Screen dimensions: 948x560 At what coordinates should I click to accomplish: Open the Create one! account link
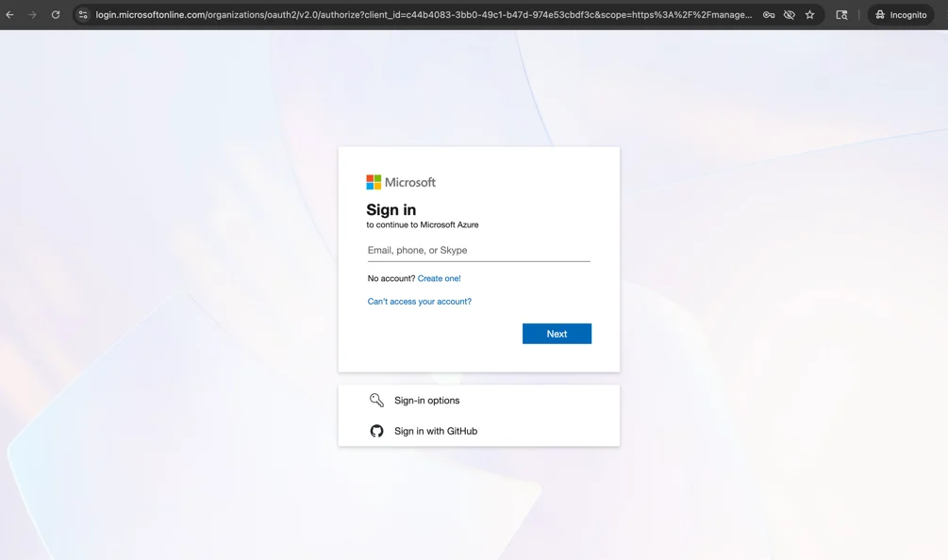tap(440, 278)
